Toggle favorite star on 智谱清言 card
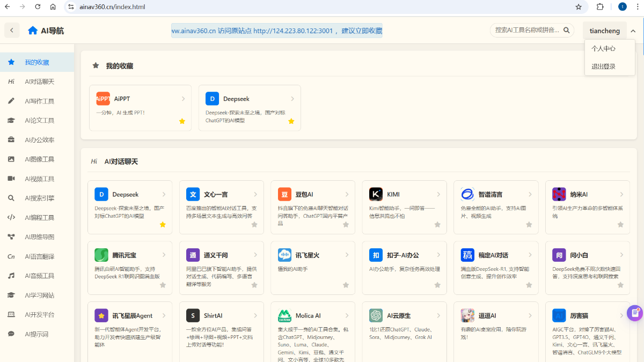Image resolution: width=644 pixels, height=362 pixels. point(529,225)
